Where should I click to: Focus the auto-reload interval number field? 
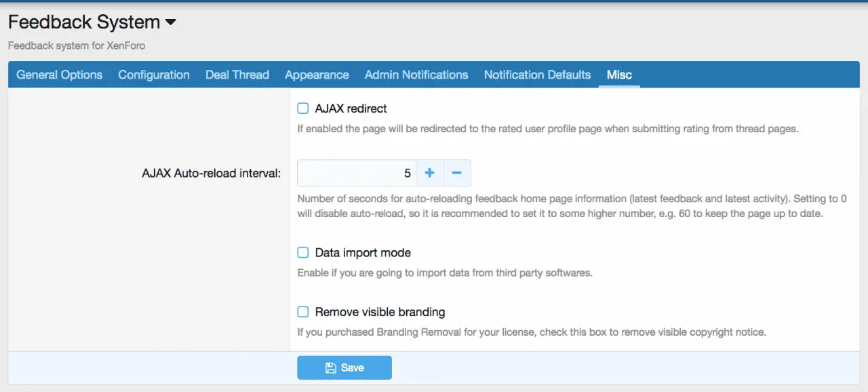pyautogui.click(x=356, y=174)
